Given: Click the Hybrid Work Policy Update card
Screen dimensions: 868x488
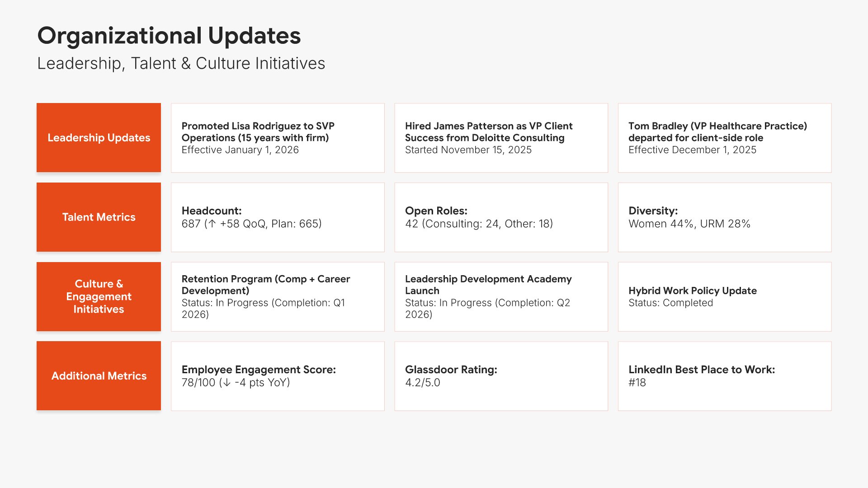Looking at the screenshot, I should pos(724,296).
